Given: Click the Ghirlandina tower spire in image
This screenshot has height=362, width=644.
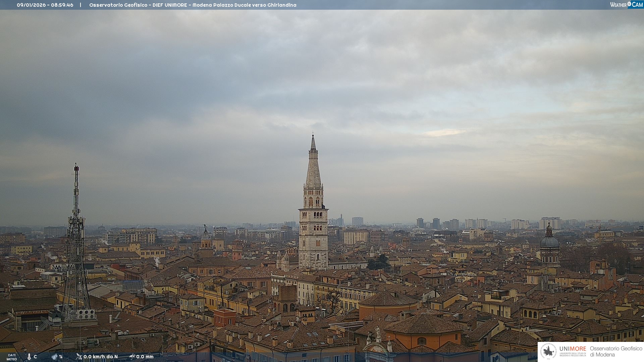Looking at the screenshot, I should click(x=313, y=168).
